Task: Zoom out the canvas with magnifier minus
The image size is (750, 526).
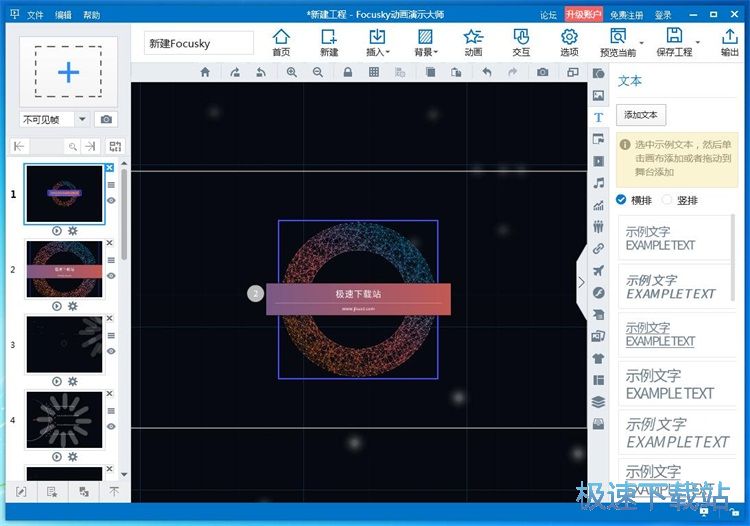Action: [x=317, y=72]
